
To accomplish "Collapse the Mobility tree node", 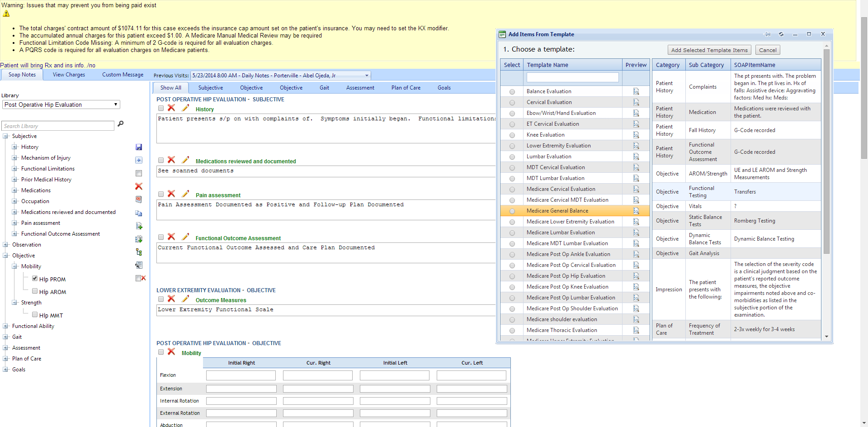I will pos(14,266).
